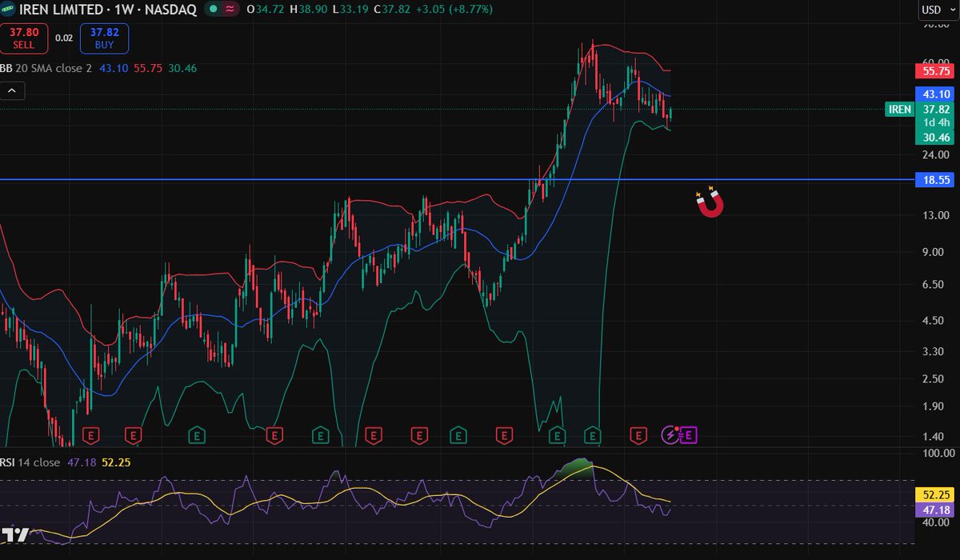Select the blue horizontal line at 18.55
Image resolution: width=960 pixels, height=560 pixels.
click(x=456, y=180)
